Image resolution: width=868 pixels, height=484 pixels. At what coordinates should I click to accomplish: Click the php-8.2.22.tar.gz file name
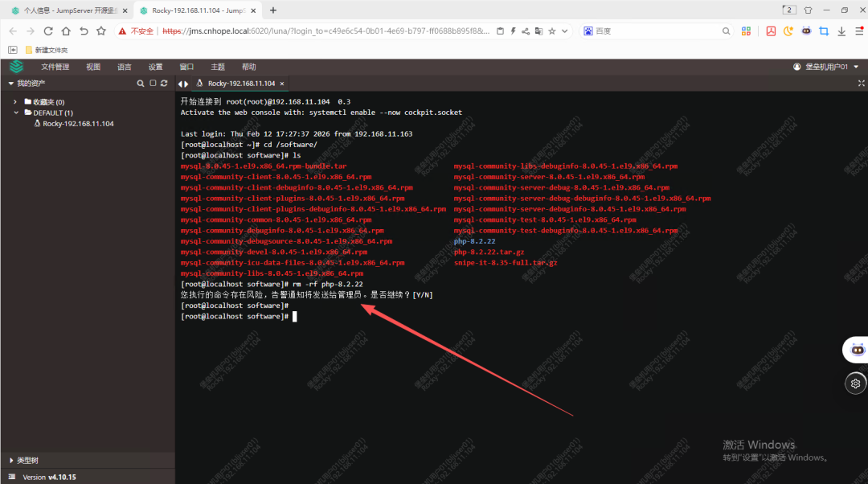pos(489,252)
